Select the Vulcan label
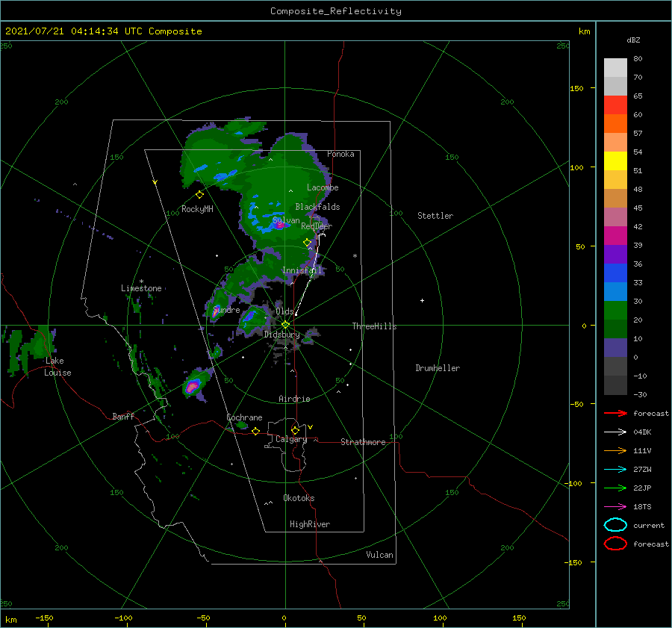 tap(379, 555)
